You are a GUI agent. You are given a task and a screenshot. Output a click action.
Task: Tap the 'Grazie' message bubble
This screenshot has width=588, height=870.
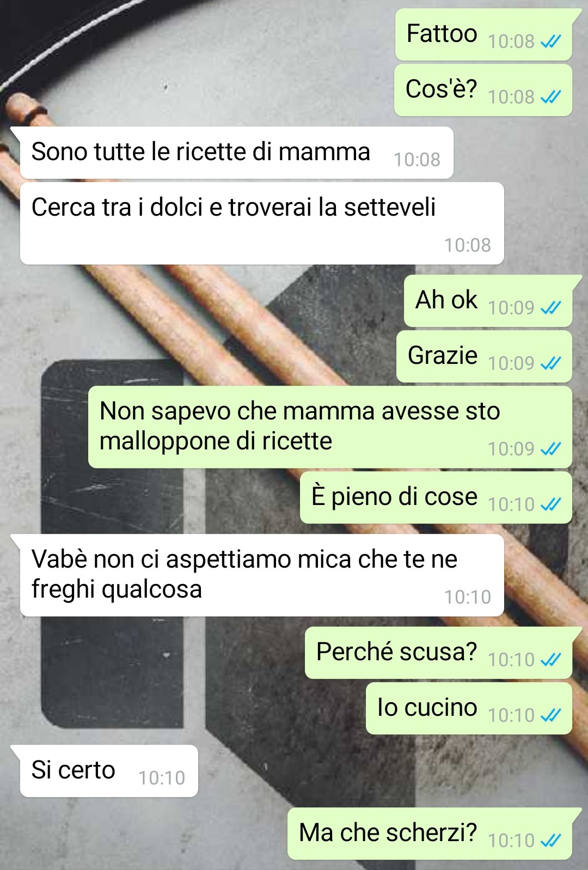[484, 356]
